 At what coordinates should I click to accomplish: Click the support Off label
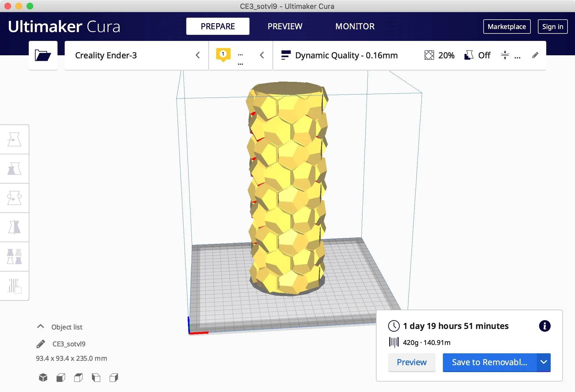(484, 55)
